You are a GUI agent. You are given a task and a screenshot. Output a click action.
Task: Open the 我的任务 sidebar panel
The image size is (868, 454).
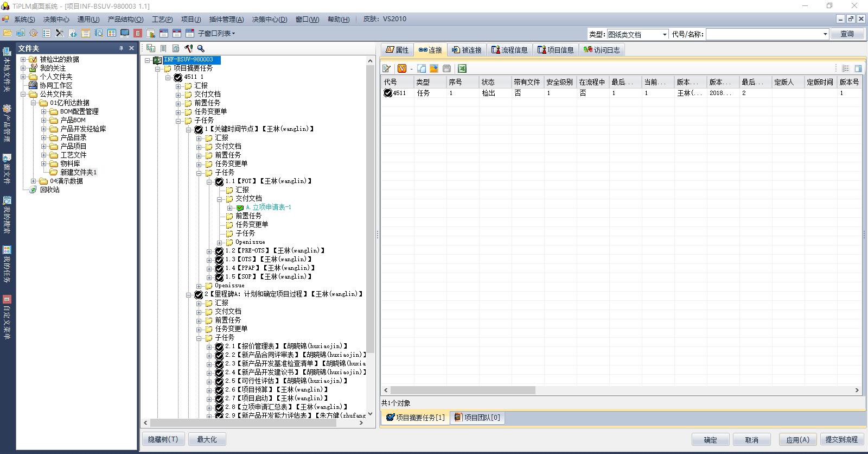7,263
